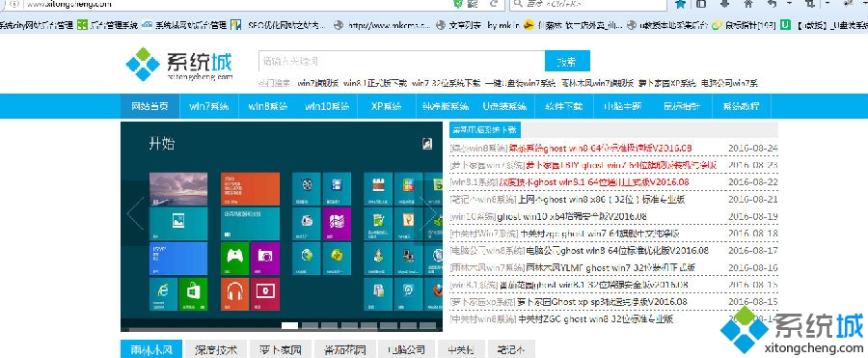Click the date 2016-08-19

coord(753,216)
